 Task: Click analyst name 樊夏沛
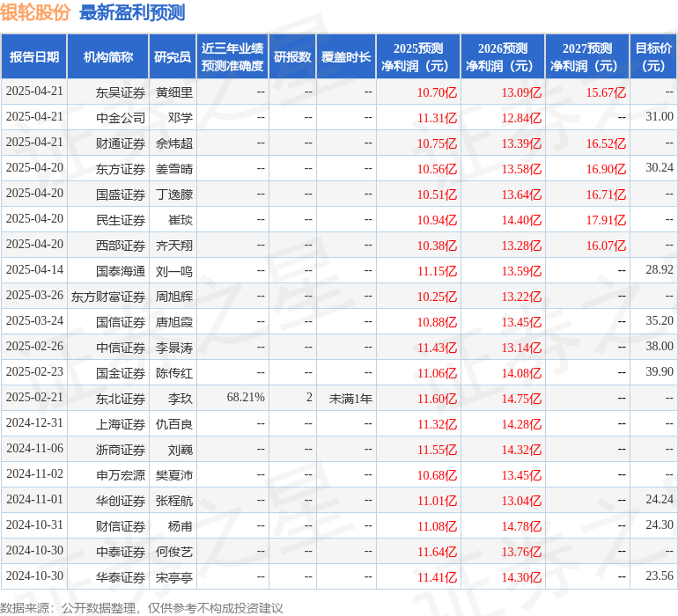(x=174, y=475)
